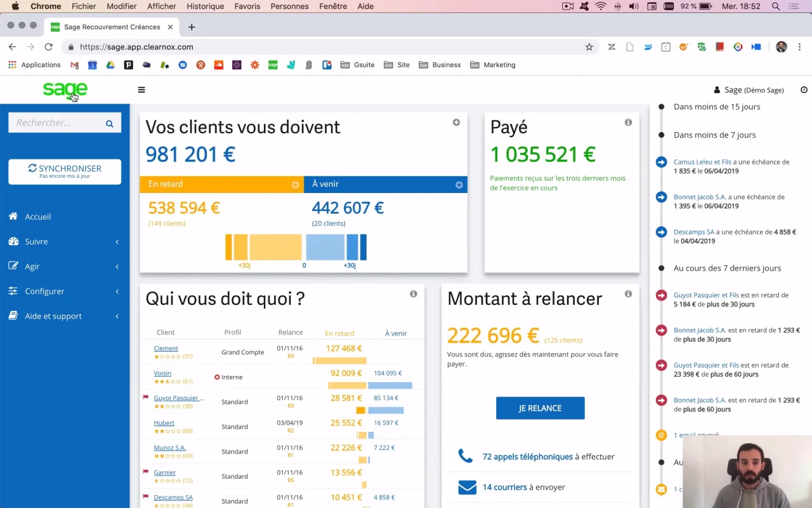Open Applications bookmark shortcut
Screen dimensions: 812x508
click(34, 65)
